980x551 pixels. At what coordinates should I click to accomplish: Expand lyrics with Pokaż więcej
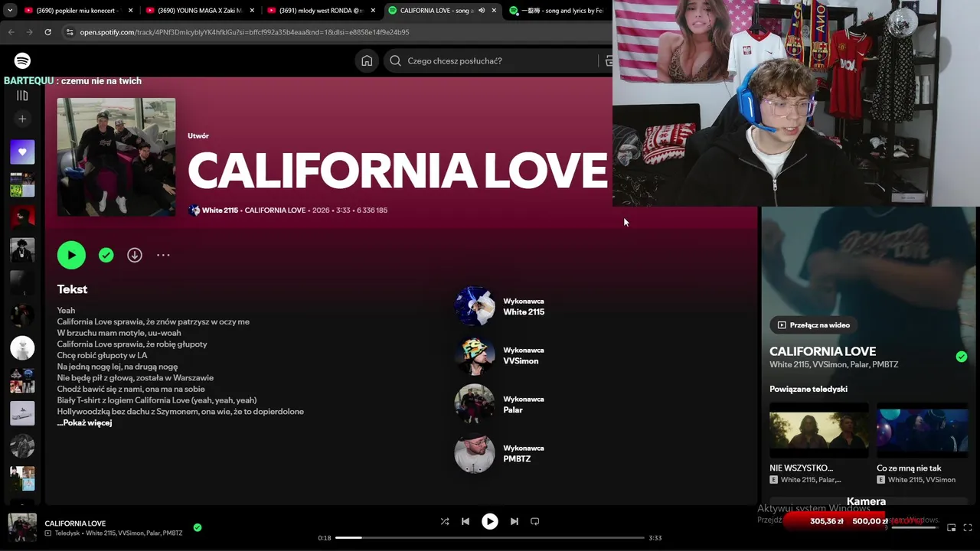pos(84,422)
